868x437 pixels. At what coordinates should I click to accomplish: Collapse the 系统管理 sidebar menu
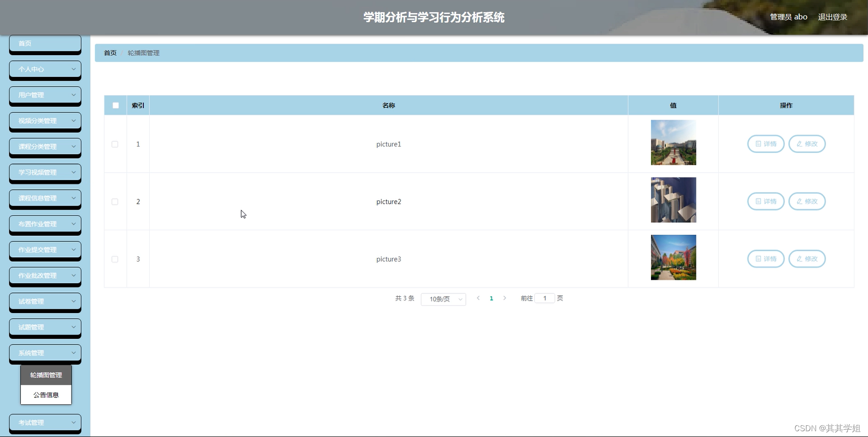(45, 353)
